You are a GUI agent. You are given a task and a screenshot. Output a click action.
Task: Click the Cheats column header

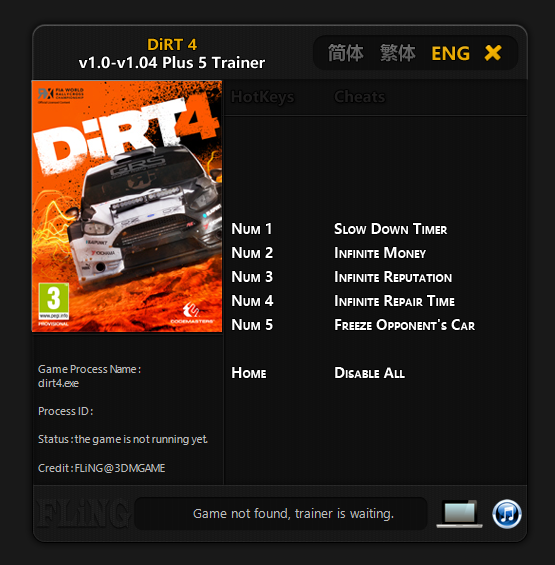pos(360,97)
